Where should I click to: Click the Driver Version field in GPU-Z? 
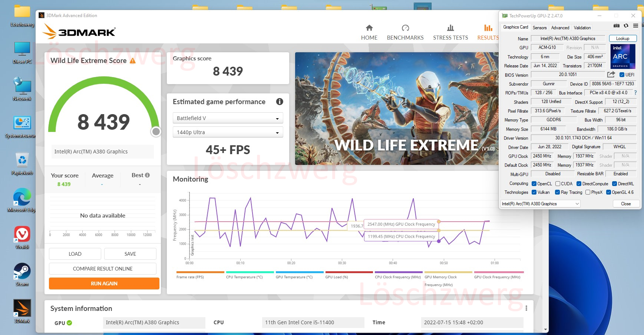click(583, 138)
